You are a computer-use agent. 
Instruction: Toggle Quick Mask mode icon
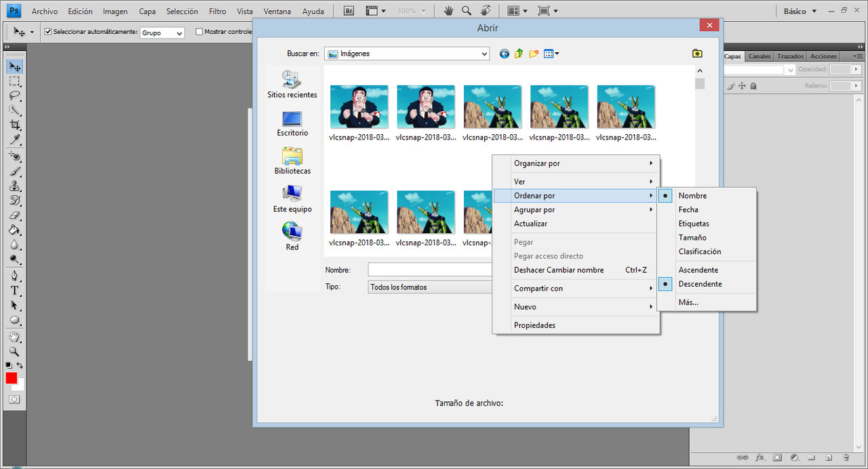tap(14, 400)
